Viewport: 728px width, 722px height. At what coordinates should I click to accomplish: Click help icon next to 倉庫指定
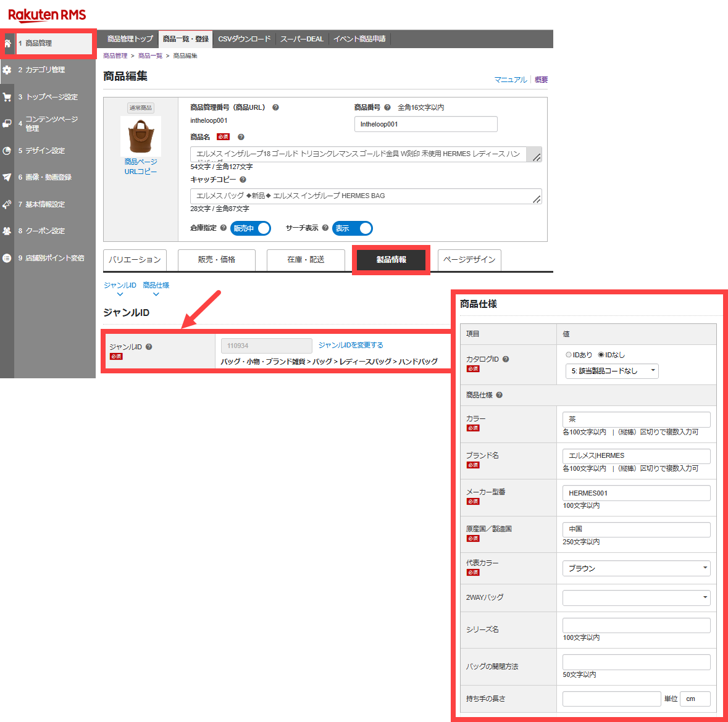point(224,228)
